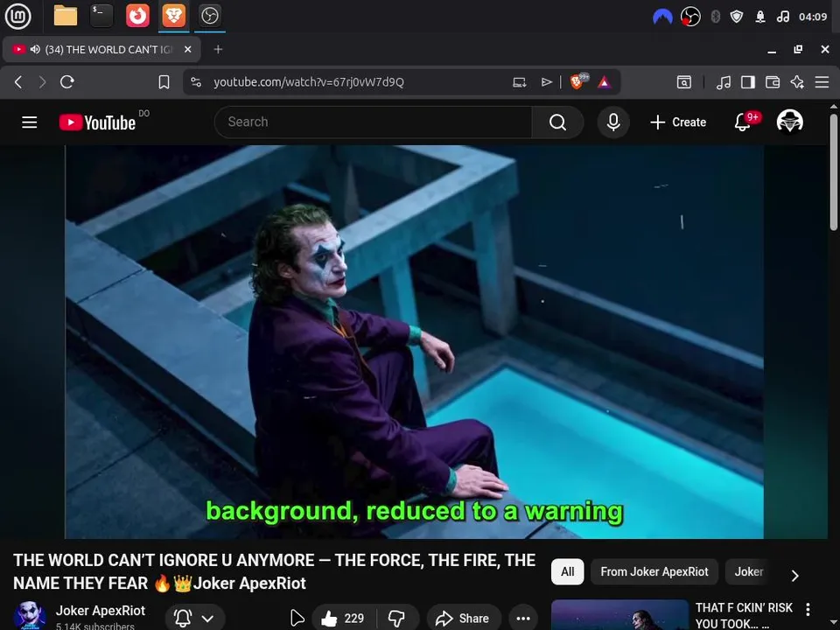Select the From Joker ApexRiot chip

point(654,571)
